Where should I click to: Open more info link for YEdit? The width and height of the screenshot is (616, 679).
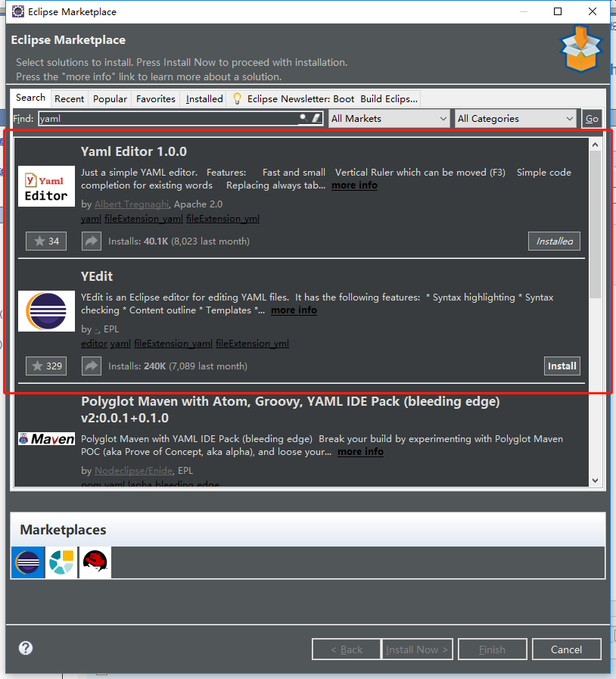point(294,310)
